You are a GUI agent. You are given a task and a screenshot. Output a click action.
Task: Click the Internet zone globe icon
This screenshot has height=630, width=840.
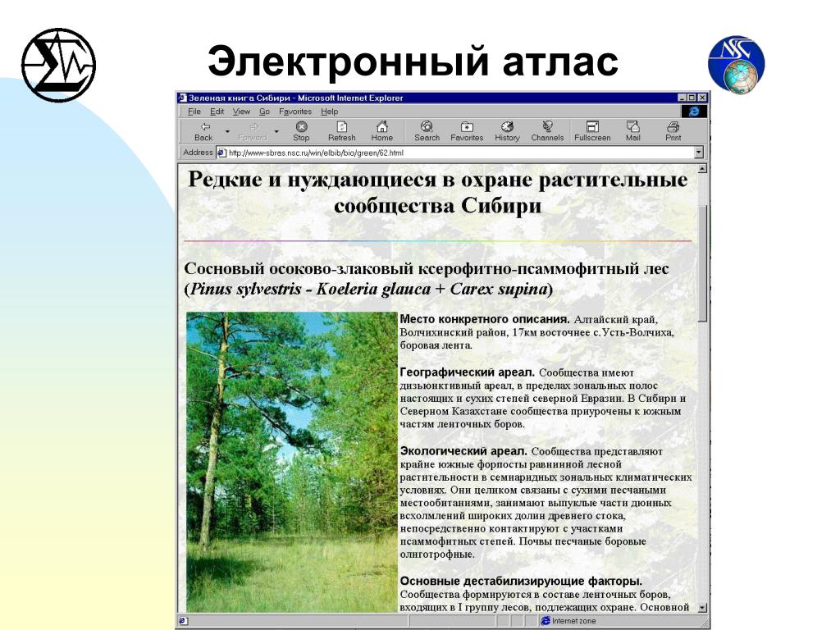[546, 621]
